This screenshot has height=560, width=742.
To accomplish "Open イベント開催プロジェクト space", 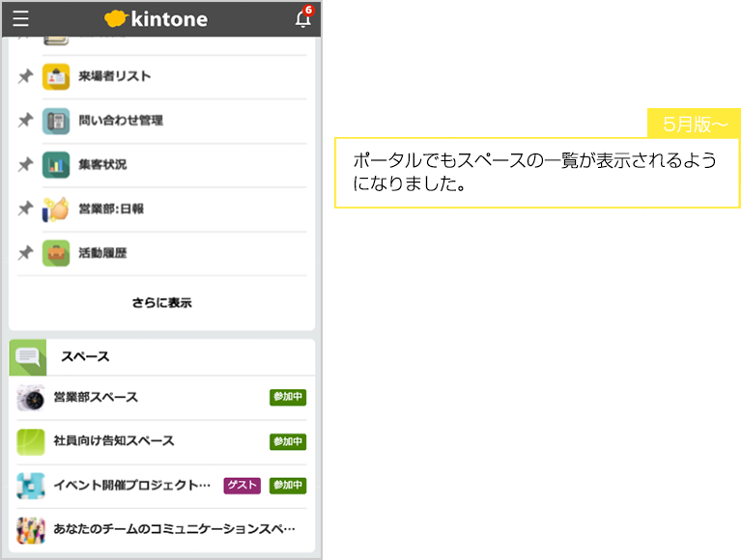I will (x=132, y=486).
